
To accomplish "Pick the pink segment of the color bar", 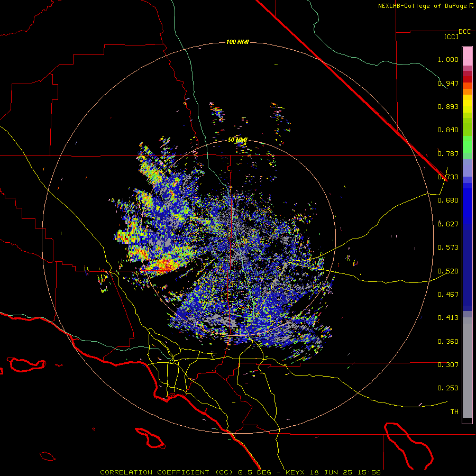I will click(467, 57).
